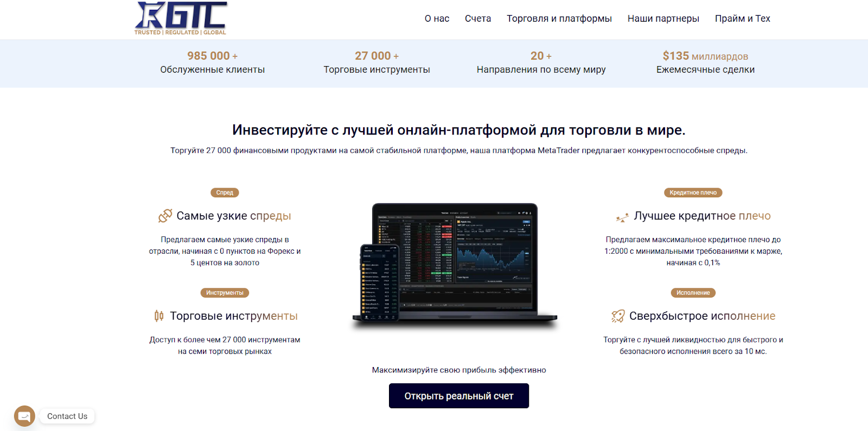Click Торговые инструменты label under 27 000

pos(377,69)
